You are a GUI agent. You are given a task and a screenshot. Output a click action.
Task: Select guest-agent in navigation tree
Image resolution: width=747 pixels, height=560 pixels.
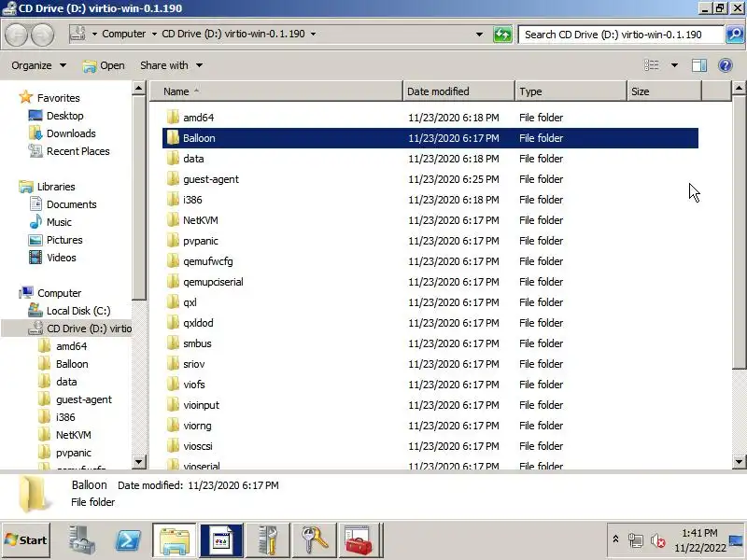pos(76,399)
